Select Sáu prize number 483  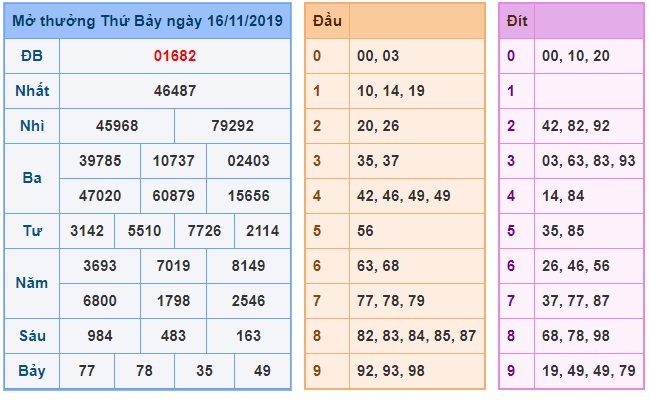[x=174, y=336]
